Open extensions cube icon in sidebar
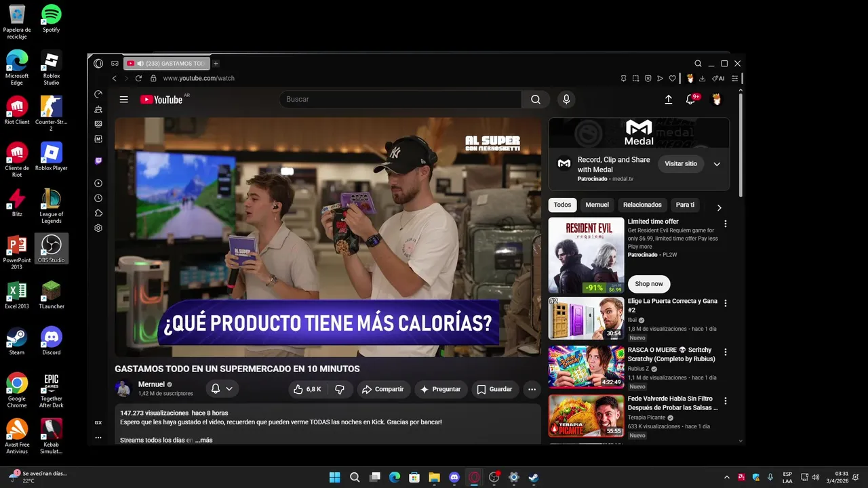This screenshot has width=868, height=488. click(98, 213)
